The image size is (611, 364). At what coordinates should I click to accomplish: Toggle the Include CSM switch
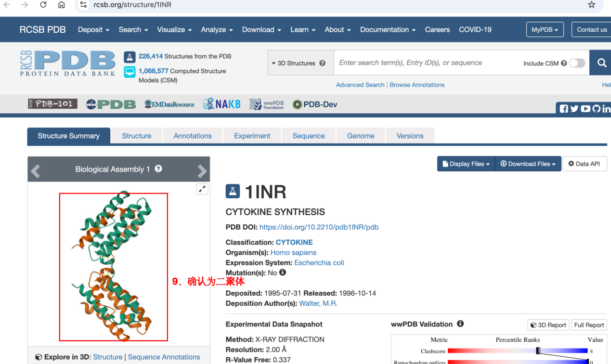click(577, 63)
